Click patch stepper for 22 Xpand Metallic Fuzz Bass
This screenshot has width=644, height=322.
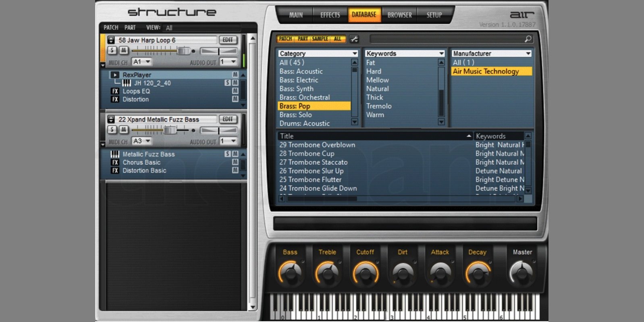click(111, 119)
